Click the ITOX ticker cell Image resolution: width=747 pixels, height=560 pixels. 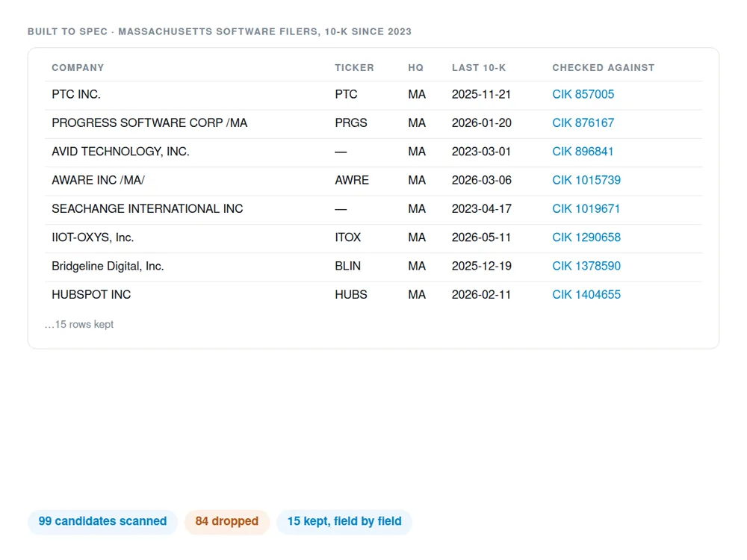click(x=348, y=237)
